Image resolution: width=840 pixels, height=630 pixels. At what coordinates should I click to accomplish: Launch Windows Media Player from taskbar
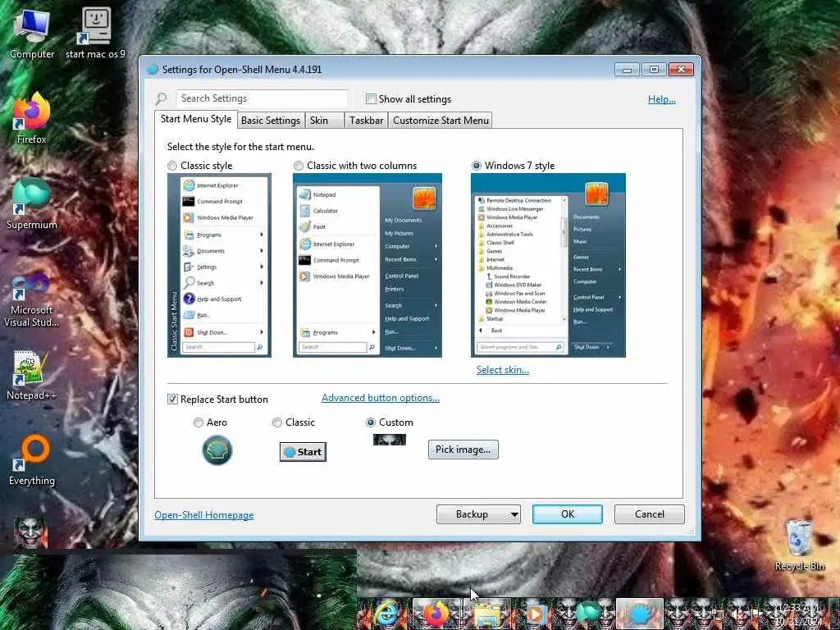(535, 614)
